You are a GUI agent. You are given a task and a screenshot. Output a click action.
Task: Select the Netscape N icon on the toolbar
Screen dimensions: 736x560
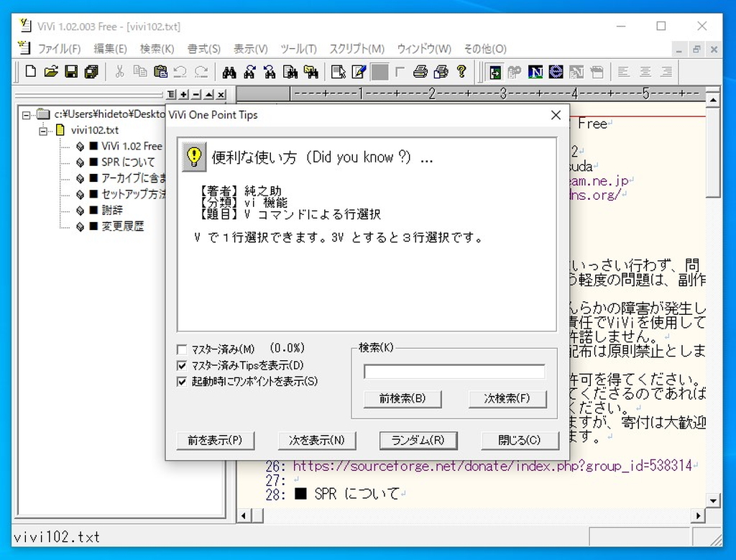click(535, 72)
